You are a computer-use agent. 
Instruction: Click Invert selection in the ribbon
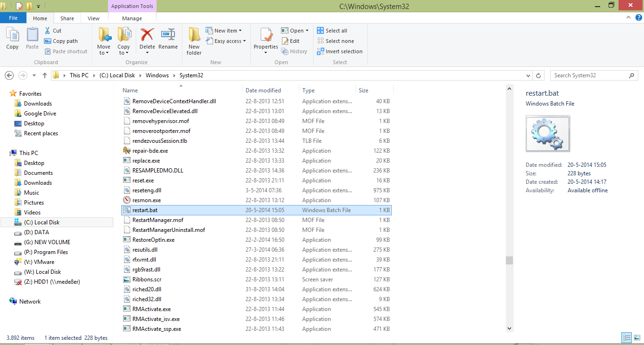[x=339, y=51]
